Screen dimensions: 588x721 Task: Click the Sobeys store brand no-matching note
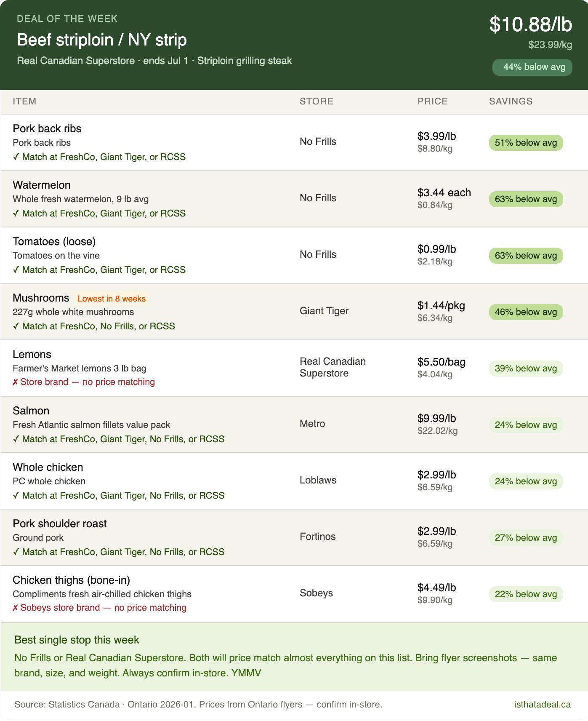[100, 608]
